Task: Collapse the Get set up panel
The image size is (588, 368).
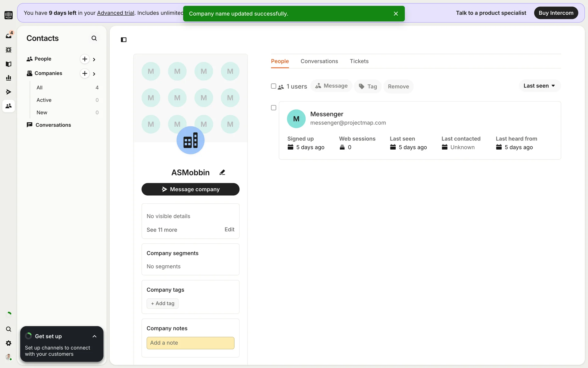Action: pos(94,336)
